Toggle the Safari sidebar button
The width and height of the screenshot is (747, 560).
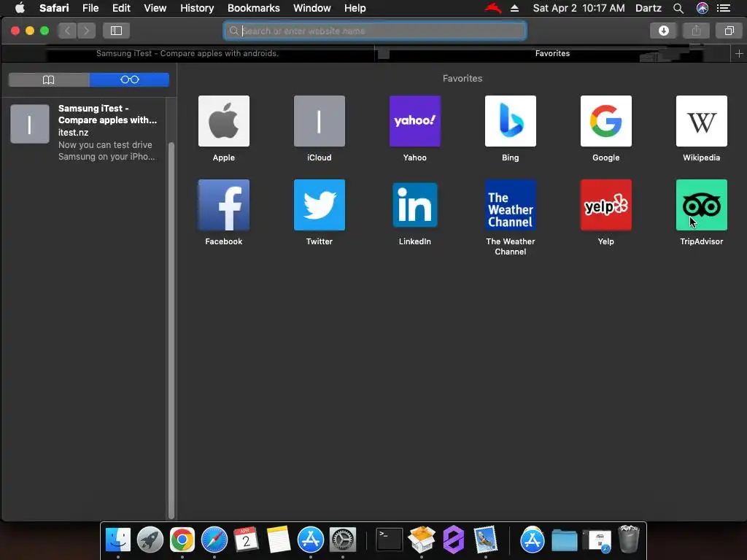tap(116, 31)
